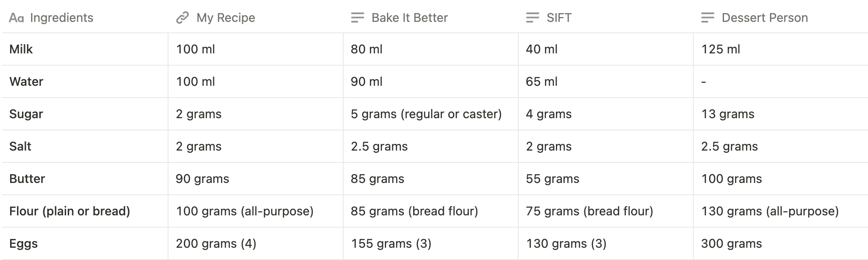Open the Ingredients column header menu

coord(61,18)
